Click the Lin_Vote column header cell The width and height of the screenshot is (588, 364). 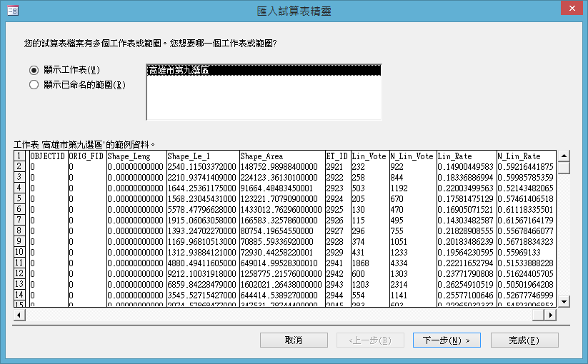coord(369,156)
